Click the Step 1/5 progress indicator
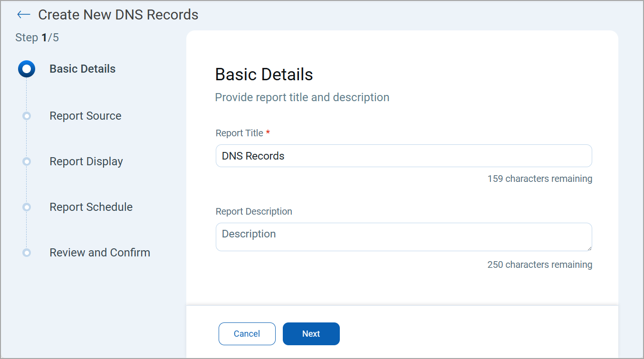This screenshot has height=359, width=644. (37, 38)
